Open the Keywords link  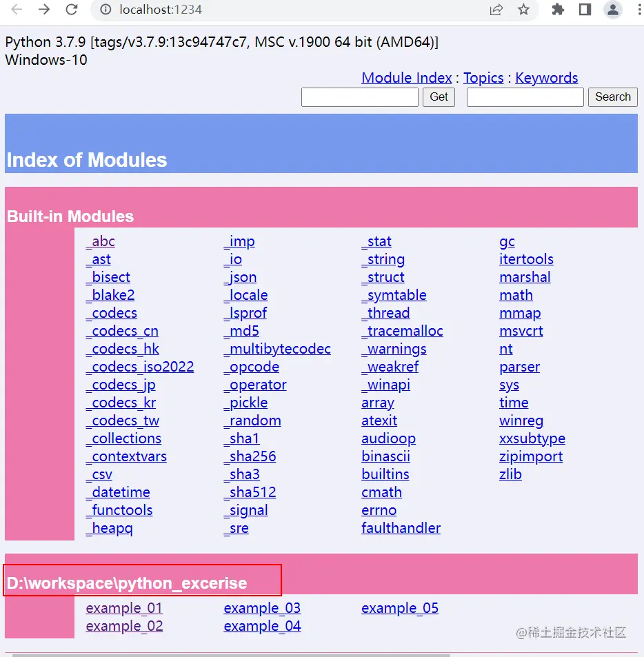(547, 78)
